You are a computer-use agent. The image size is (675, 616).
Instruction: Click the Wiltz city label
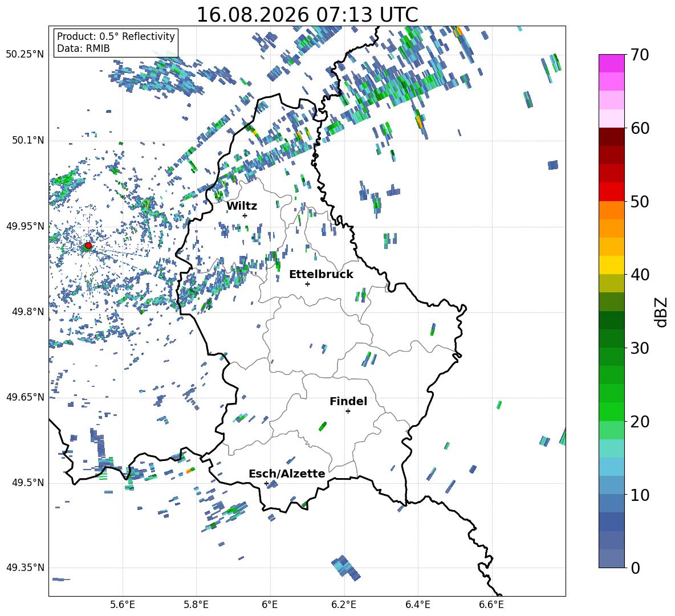242,206
